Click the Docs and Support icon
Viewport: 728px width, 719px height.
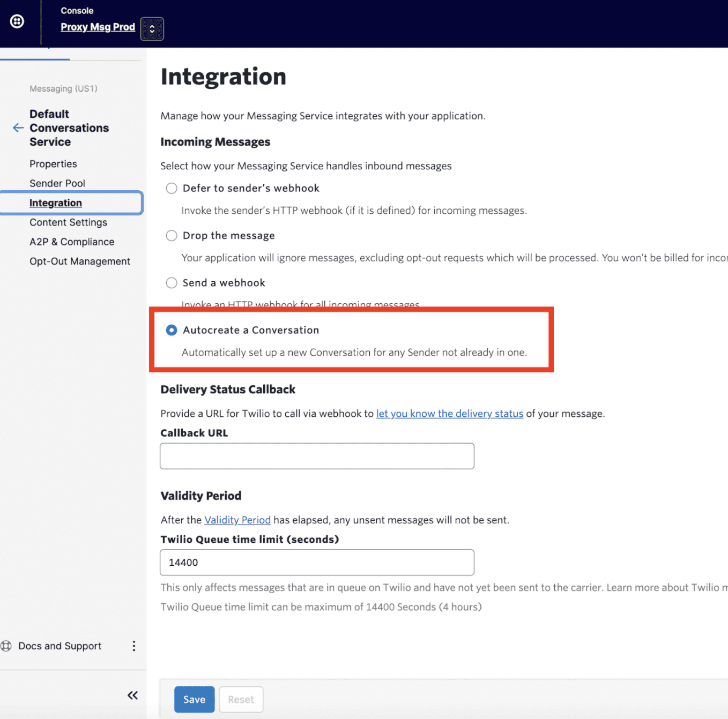coord(6,646)
